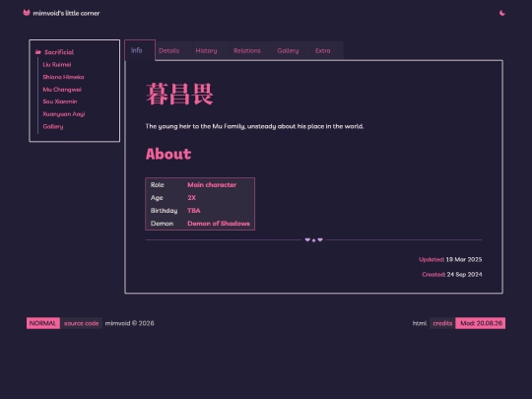
Task: Go to Liu Ruimei's page
Action: 57,64
